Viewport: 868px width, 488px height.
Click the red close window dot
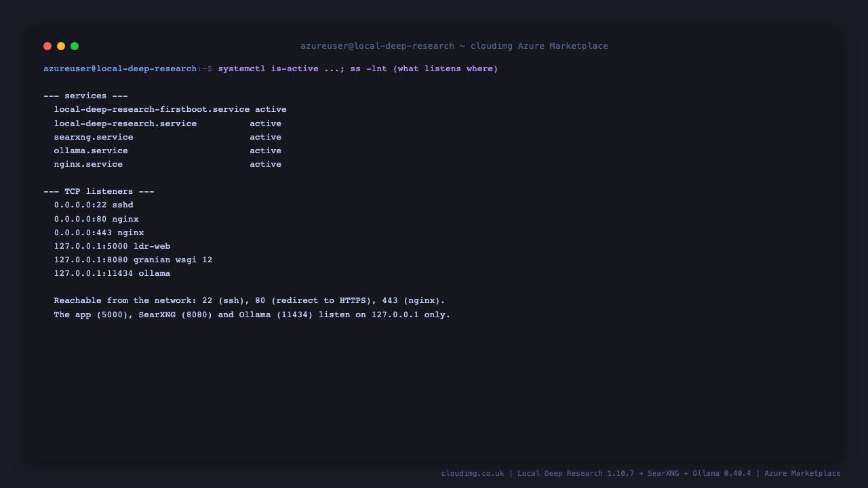click(x=47, y=46)
